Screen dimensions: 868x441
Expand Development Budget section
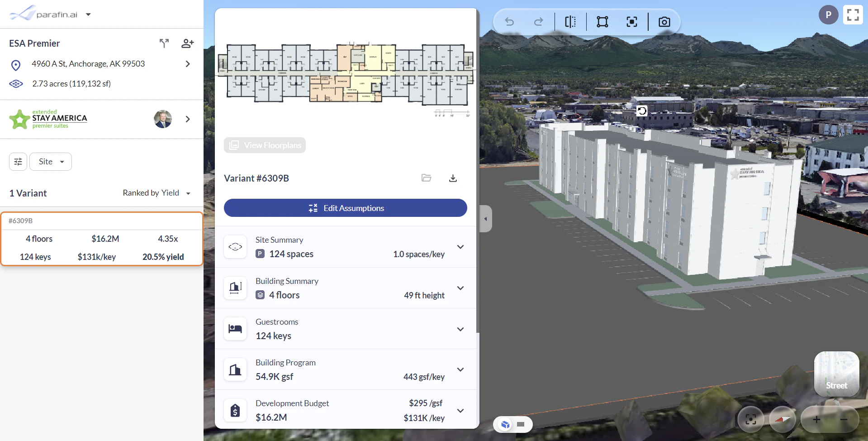[460, 411]
